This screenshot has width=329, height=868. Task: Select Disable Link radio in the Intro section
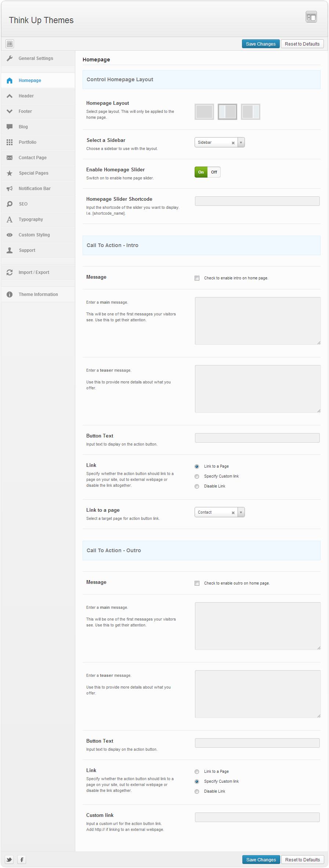pos(197,486)
